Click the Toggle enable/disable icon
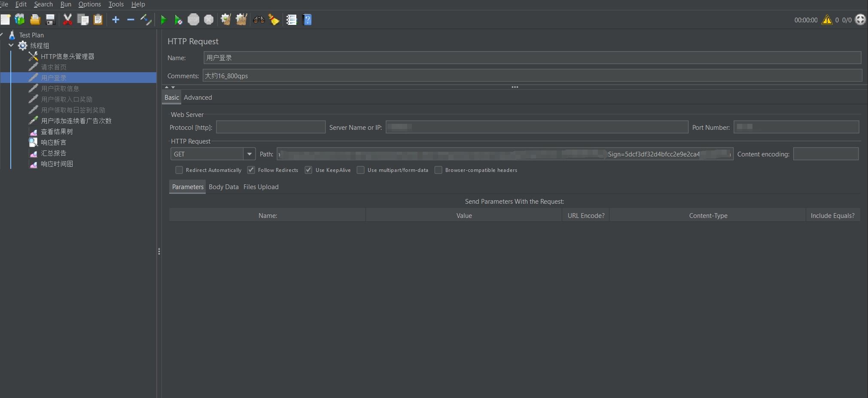 pyautogui.click(x=146, y=20)
